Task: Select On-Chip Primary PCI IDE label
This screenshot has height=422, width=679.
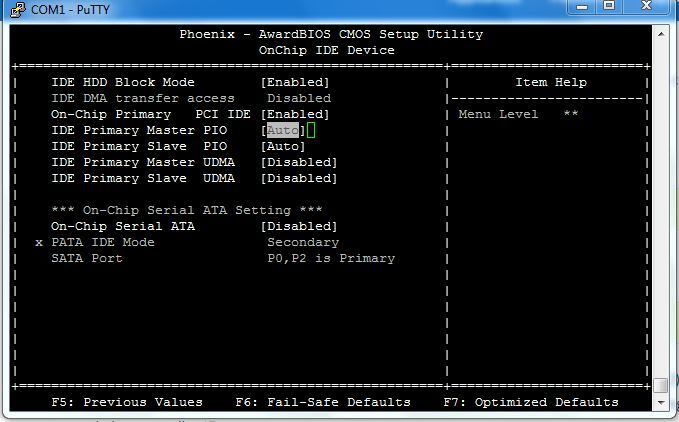Action: [x=151, y=114]
